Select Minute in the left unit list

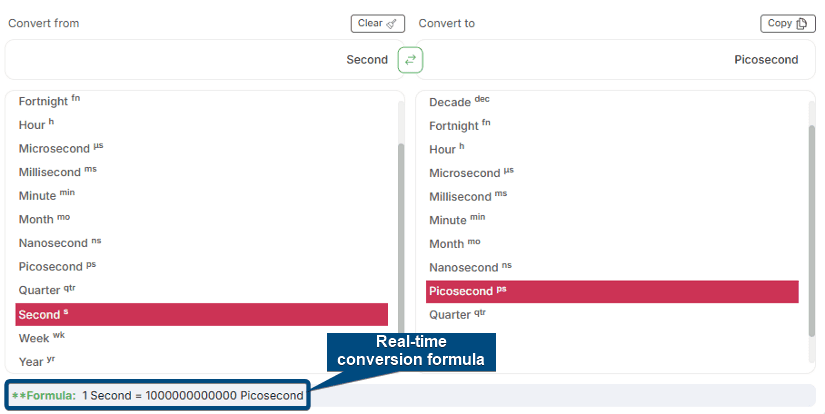(x=38, y=195)
